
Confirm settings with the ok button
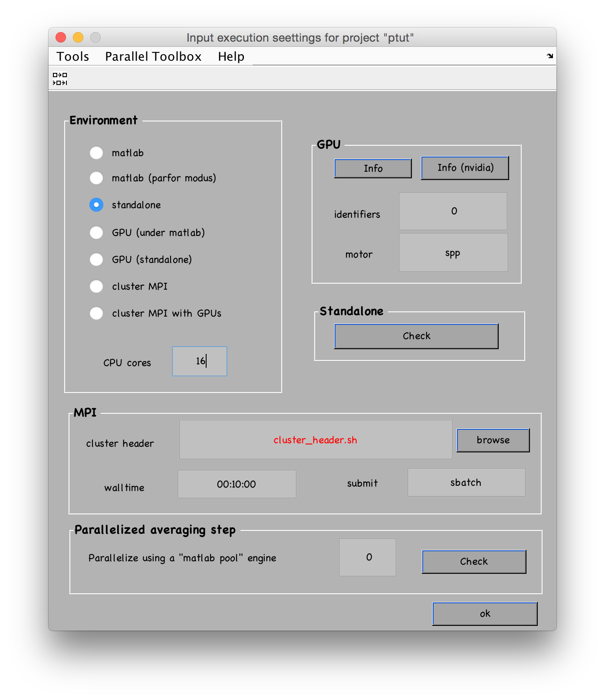coord(485,614)
